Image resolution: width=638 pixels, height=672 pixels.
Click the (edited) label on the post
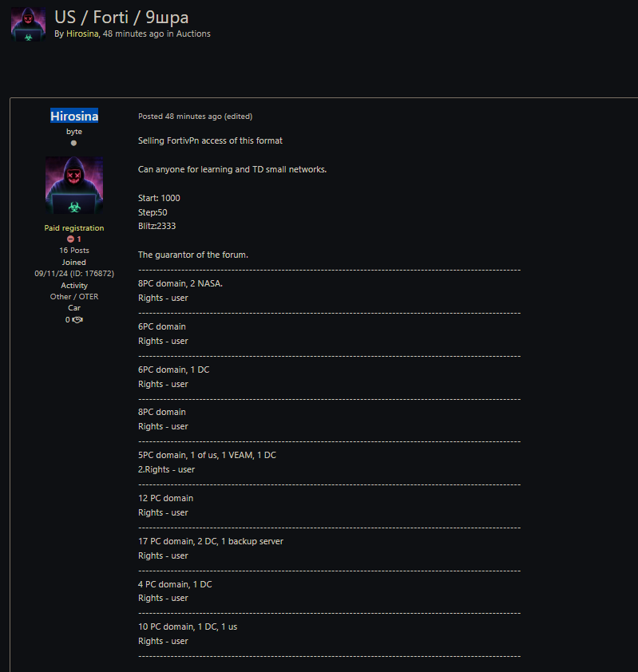tap(238, 116)
